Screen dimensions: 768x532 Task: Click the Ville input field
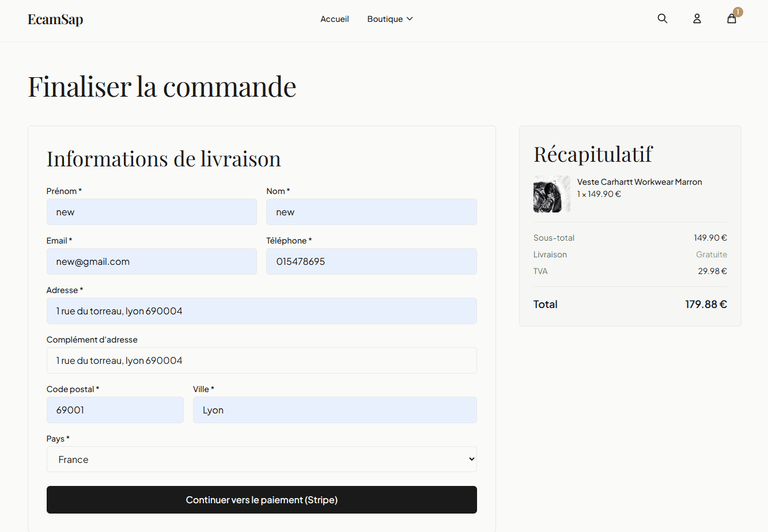tap(335, 410)
